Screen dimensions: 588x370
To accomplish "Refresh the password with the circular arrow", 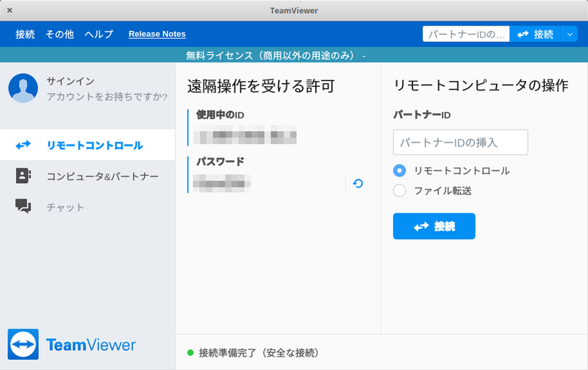I will coord(358,183).
